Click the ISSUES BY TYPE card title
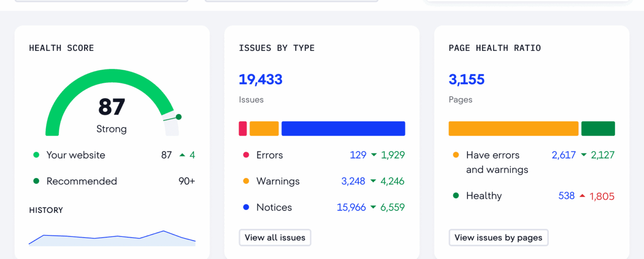This screenshot has width=644, height=259. [277, 48]
